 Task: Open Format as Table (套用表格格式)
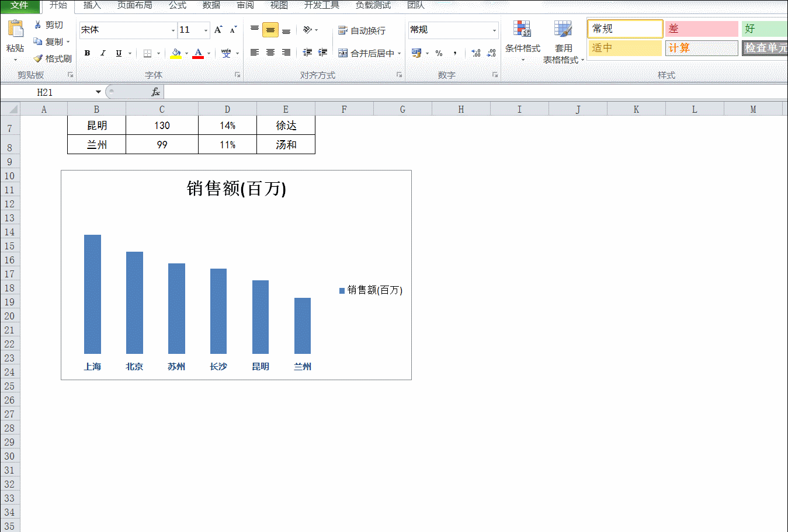pyautogui.click(x=563, y=41)
